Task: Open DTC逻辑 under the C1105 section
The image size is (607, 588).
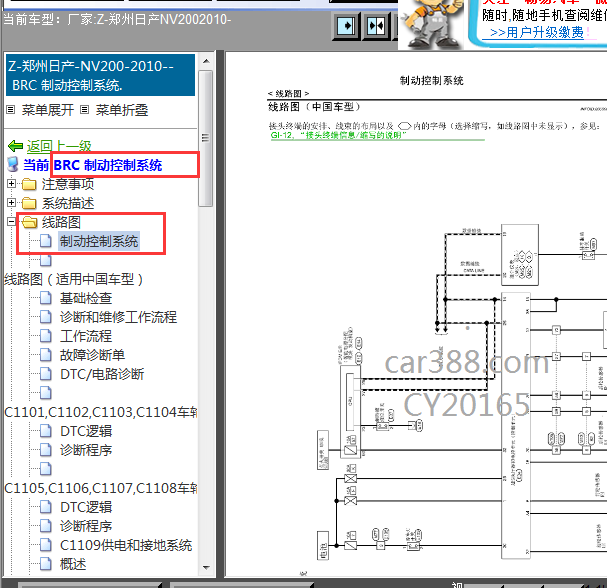Action: pyautogui.click(x=86, y=507)
